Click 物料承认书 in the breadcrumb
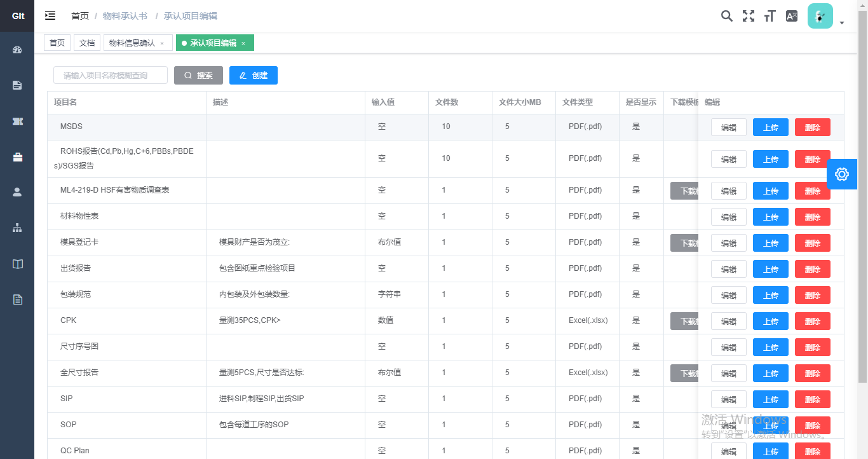Screen dimensions: 868x459 (x=125, y=16)
